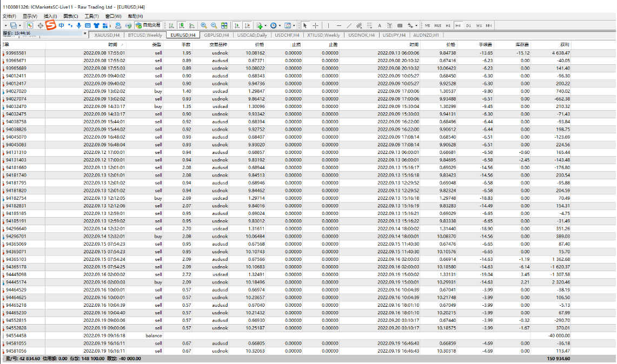Select the Fibonacci retracement tool
This screenshot has height=364, width=617.
pos(369,25)
